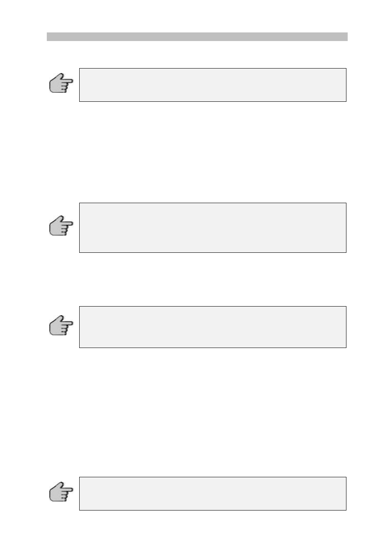Click the second pointing hand note icon
Viewport: 392px width, 554px height.
point(61,226)
